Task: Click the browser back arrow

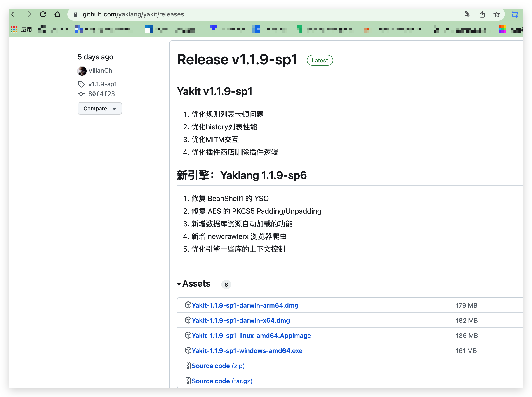Action: [14, 14]
